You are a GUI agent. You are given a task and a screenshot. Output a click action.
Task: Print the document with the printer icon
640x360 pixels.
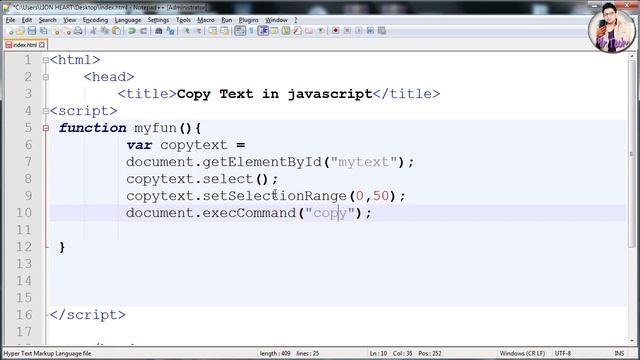tap(78, 31)
